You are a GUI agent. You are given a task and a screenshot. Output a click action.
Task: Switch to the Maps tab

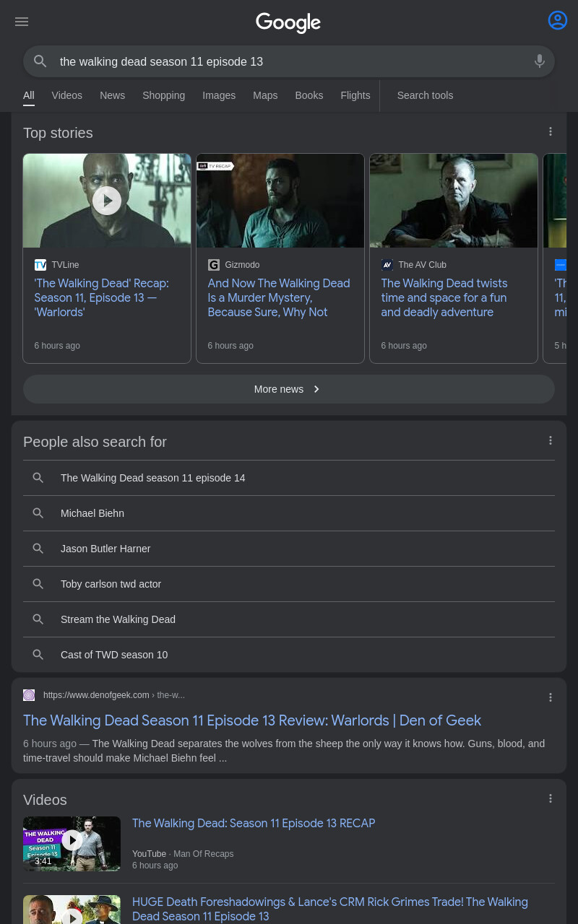point(265,95)
